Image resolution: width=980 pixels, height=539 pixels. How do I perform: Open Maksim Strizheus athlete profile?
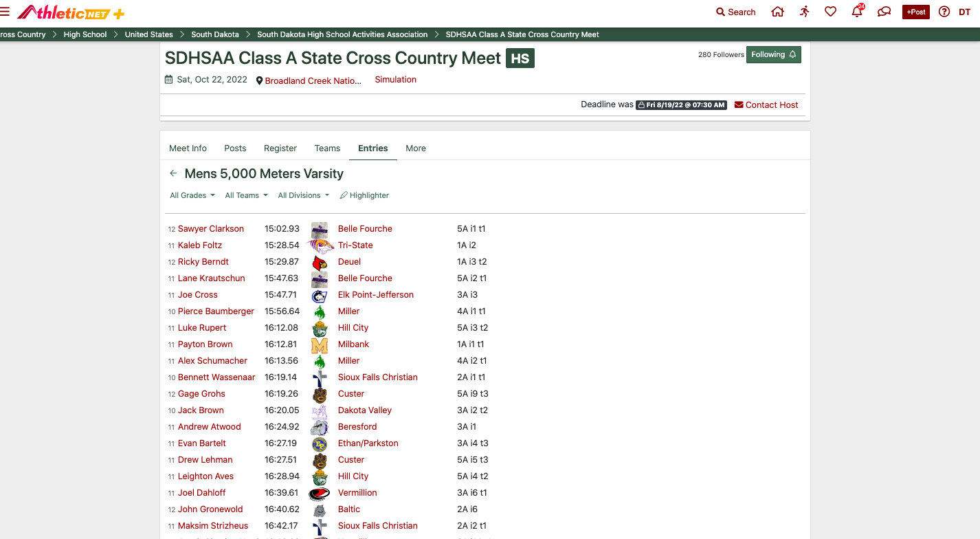coord(213,526)
